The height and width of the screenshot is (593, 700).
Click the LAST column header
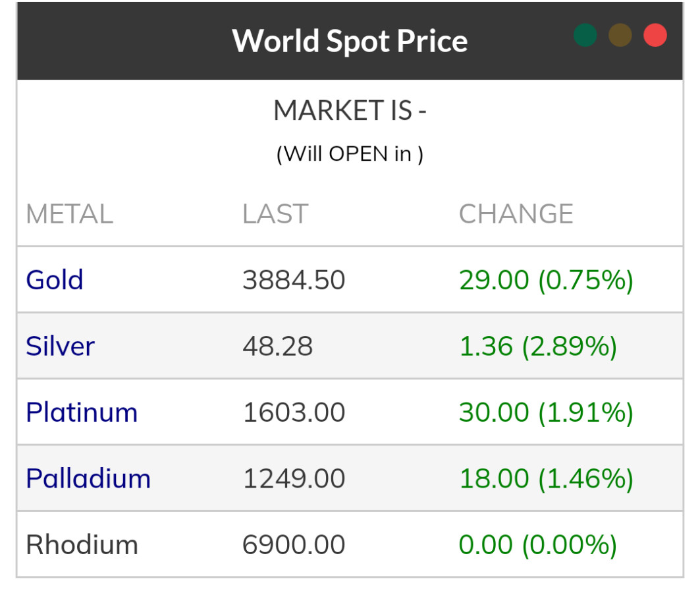[275, 214]
